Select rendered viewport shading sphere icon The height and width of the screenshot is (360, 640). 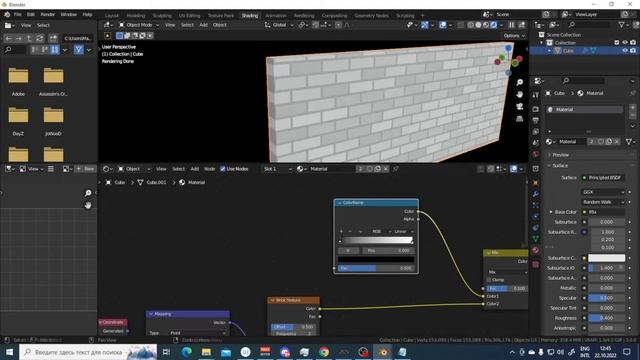[493, 25]
